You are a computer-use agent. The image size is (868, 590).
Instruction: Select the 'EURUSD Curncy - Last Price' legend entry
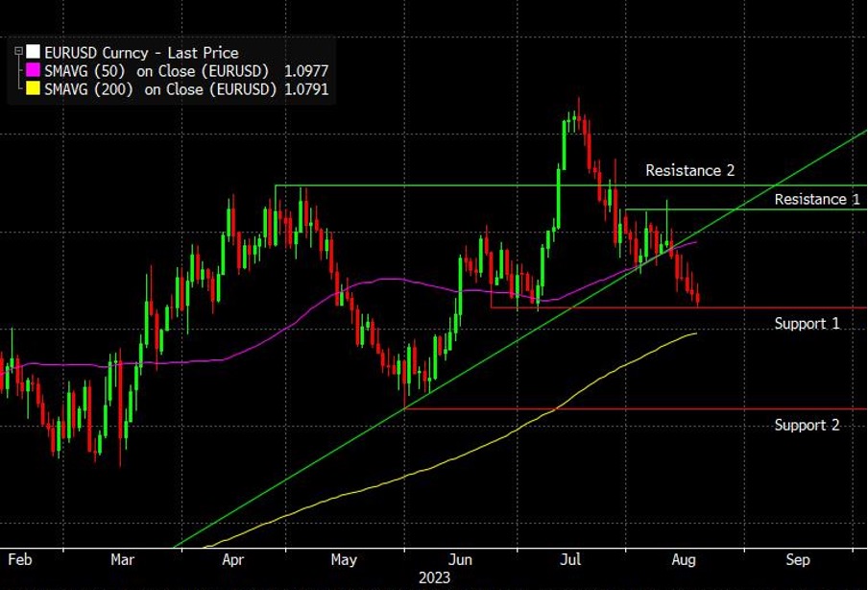click(142, 53)
